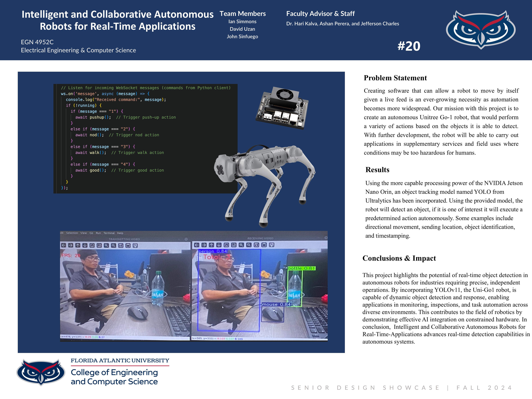Click the bottle 0.81 detection label
The width and height of the screenshot is (532, 399).
click(x=301, y=268)
